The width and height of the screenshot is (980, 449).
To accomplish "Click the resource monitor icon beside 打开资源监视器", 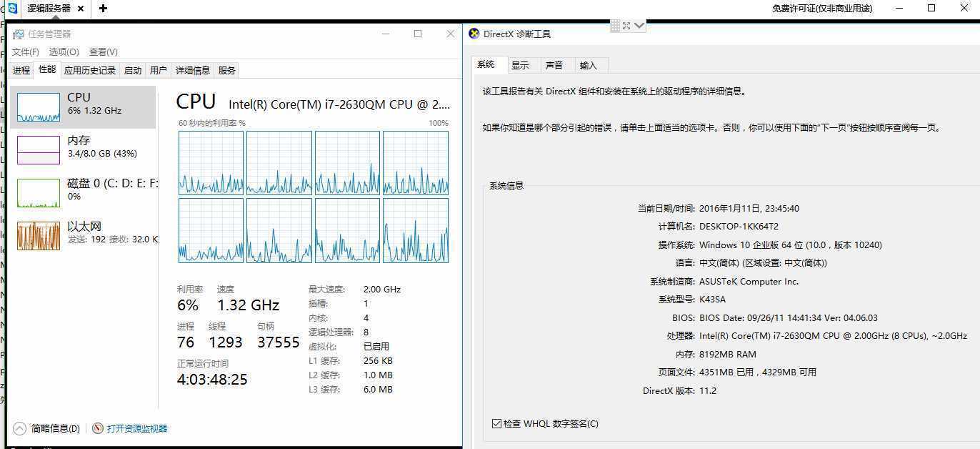I will pyautogui.click(x=98, y=428).
